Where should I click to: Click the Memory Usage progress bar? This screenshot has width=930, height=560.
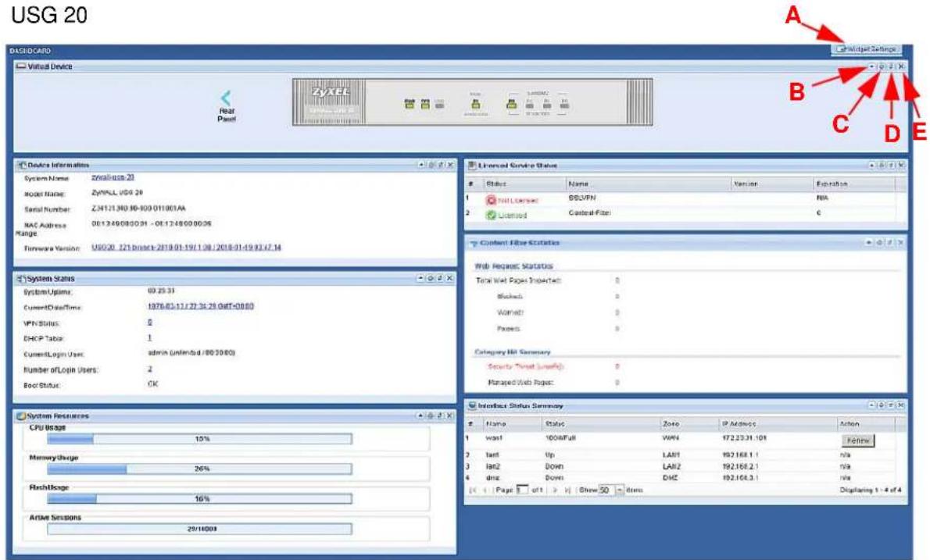click(x=200, y=469)
